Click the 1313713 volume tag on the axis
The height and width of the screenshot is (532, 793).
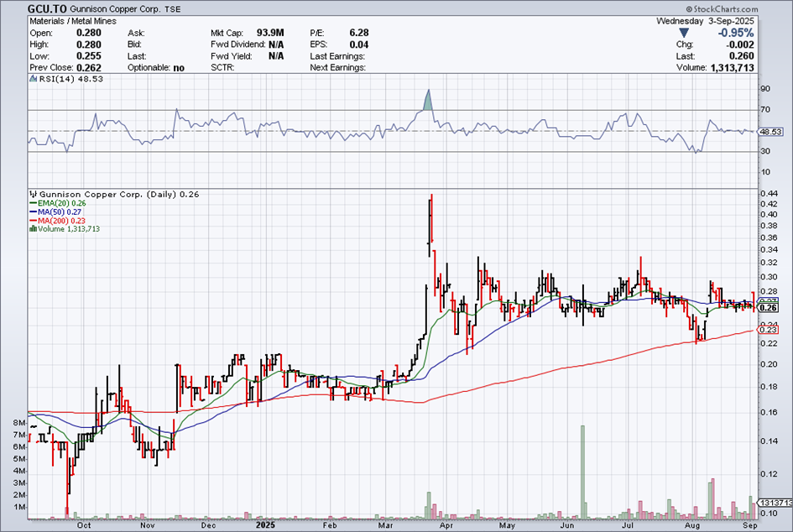(776, 503)
